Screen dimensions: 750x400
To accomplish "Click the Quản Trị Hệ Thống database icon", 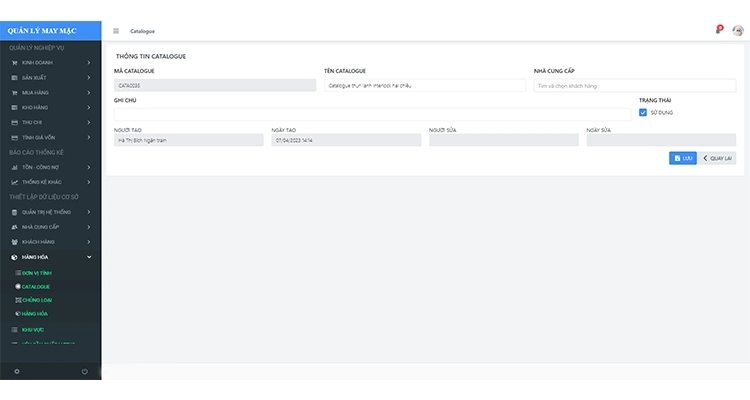I will [14, 212].
